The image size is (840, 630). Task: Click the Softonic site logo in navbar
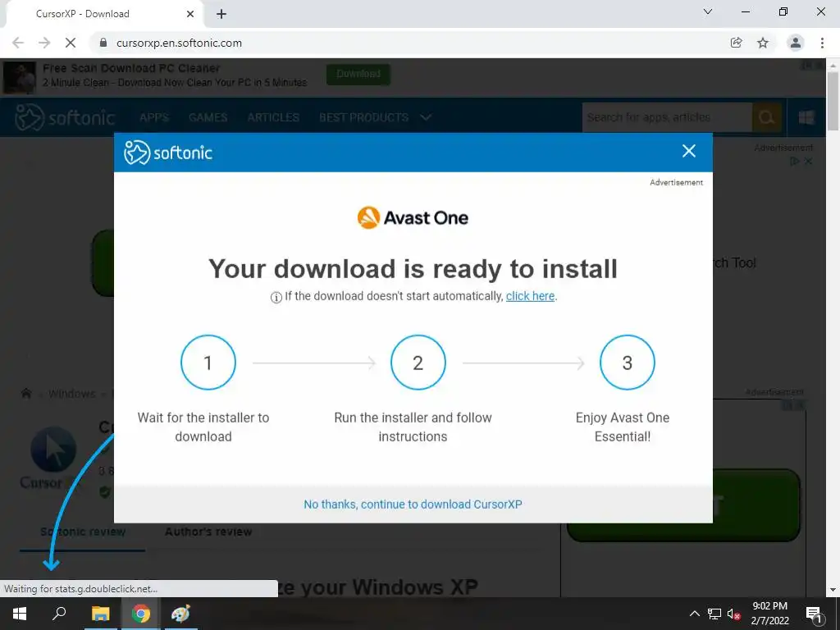(65, 117)
